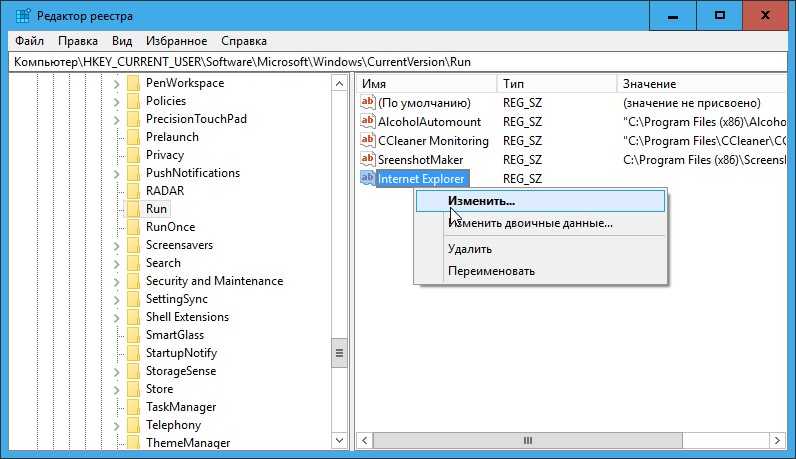The image size is (796, 459).
Task: Click the Telephony folder icon
Action: (x=133, y=425)
